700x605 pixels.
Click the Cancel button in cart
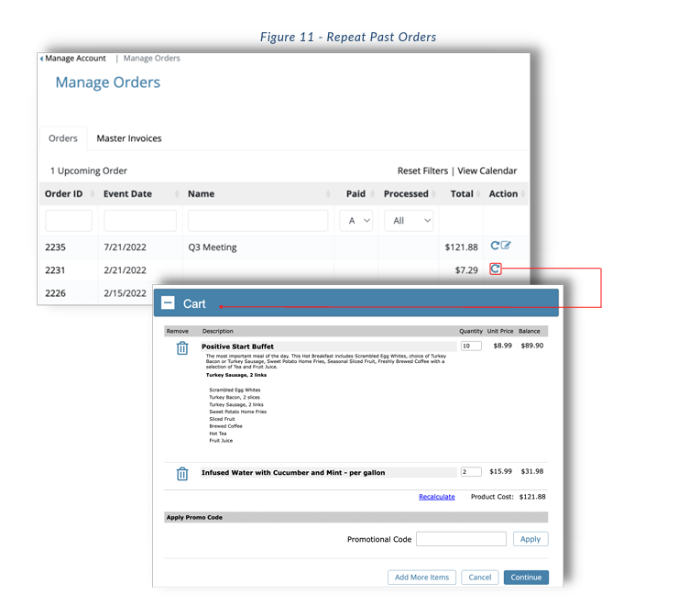[480, 577]
